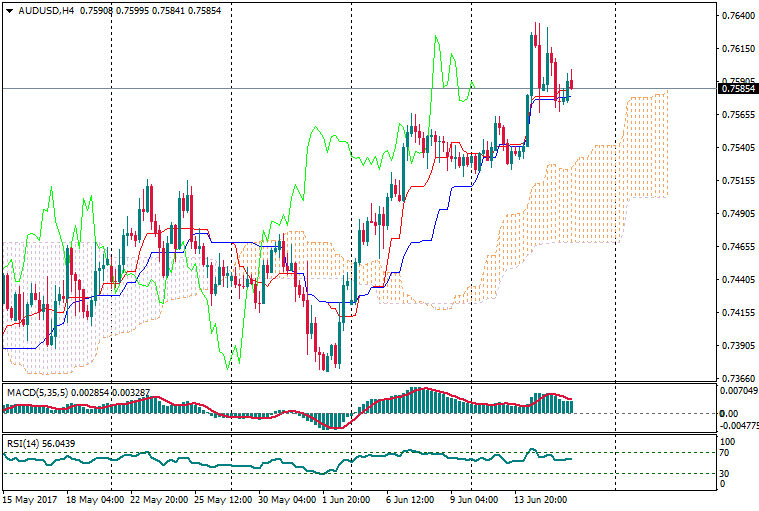Click the RSI 70 level label
Screen dimensions: 759x511
coord(728,453)
